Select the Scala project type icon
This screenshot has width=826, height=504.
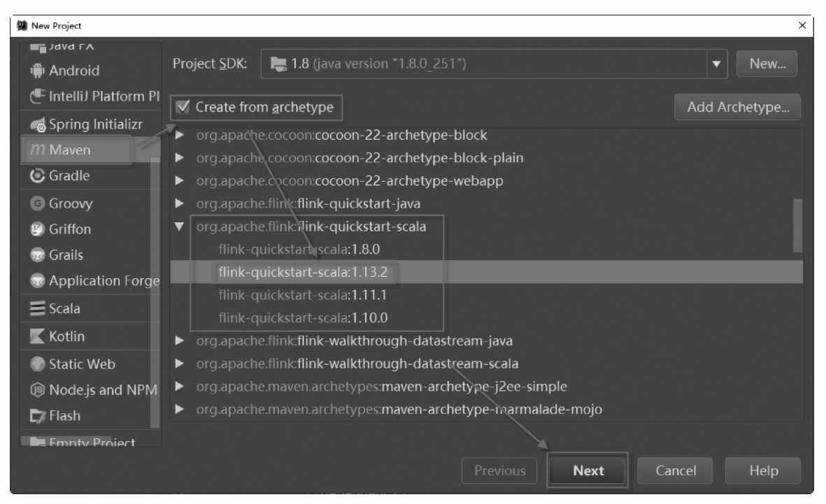click(37, 308)
